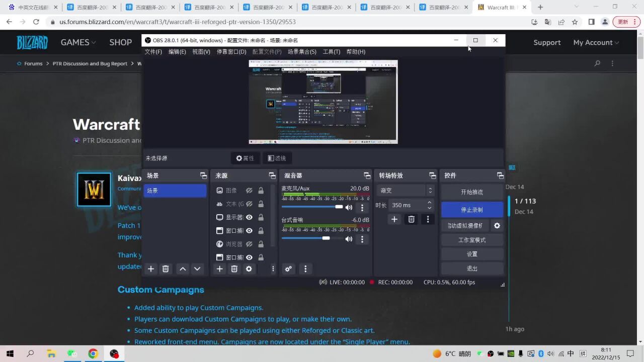Open transition properties via the three-dot button

(x=428, y=219)
